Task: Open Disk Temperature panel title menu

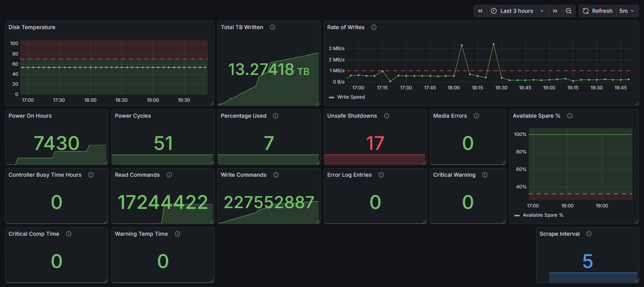Action: (x=32, y=27)
